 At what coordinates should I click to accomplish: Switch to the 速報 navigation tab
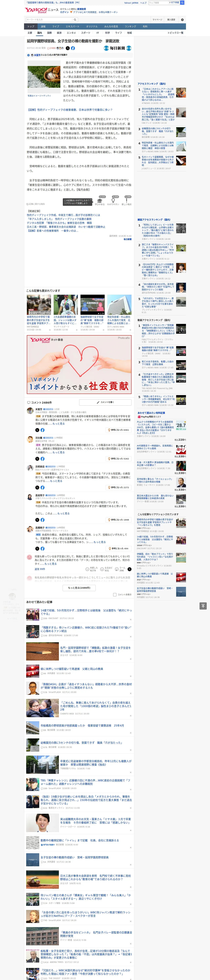43,27
